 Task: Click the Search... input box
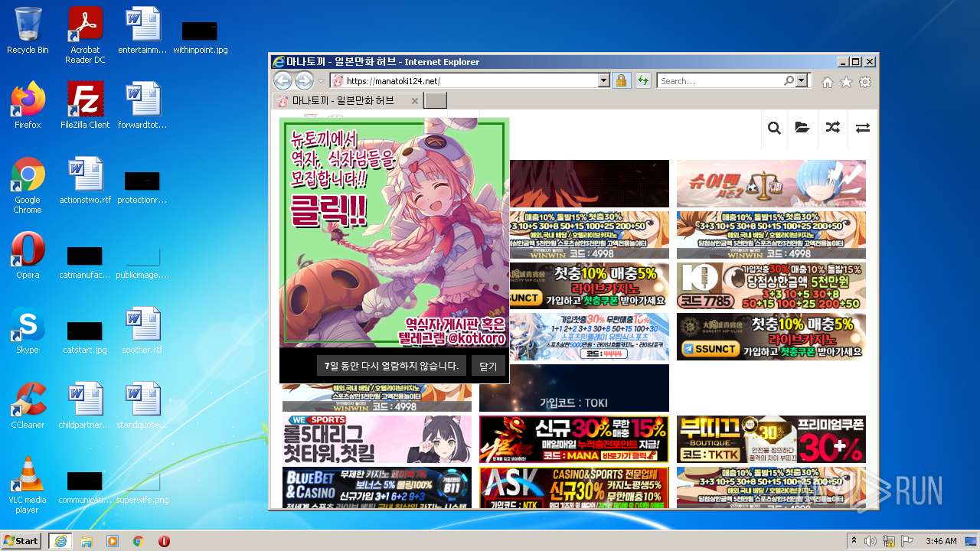pos(720,80)
